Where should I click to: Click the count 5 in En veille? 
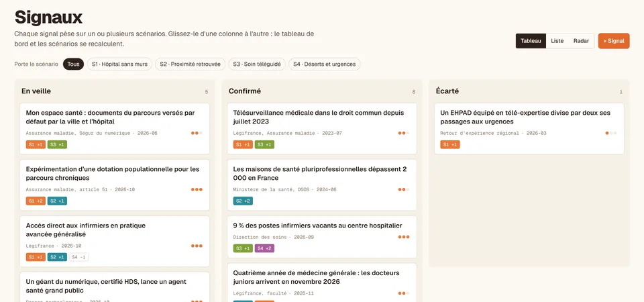tap(207, 92)
